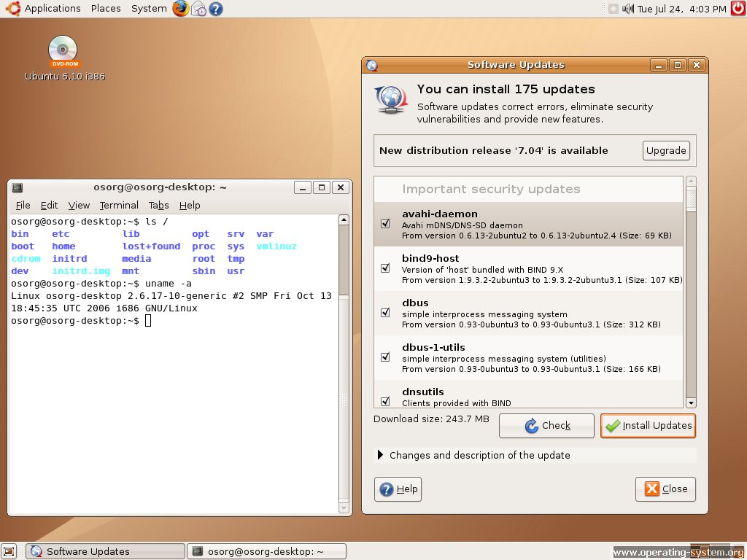Open the Ubuntu 6.10 i386 DVD-ROM desktop icon
The image size is (747, 560).
(64, 58)
